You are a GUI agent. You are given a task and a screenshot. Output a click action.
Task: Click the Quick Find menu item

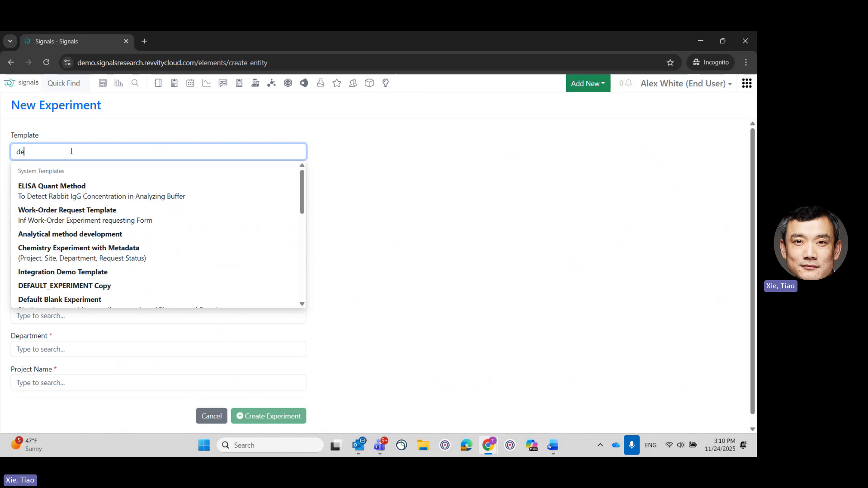pos(64,83)
